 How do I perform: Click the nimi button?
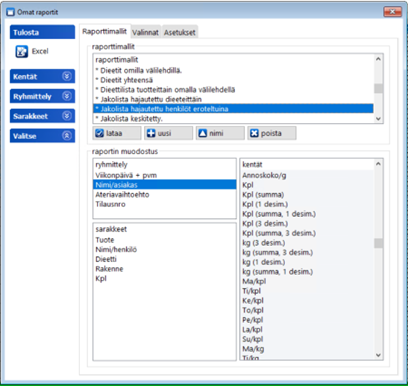(220, 133)
